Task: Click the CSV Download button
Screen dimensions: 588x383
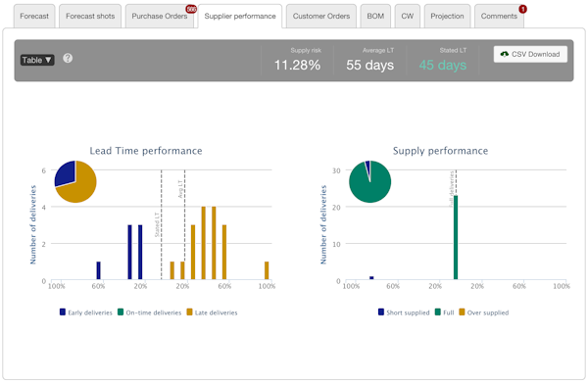Action: [x=530, y=54]
